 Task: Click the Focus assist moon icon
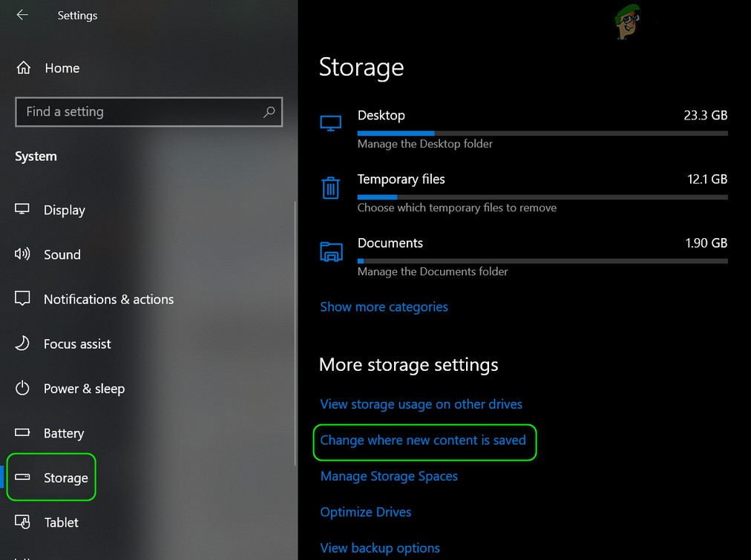pyautogui.click(x=22, y=343)
